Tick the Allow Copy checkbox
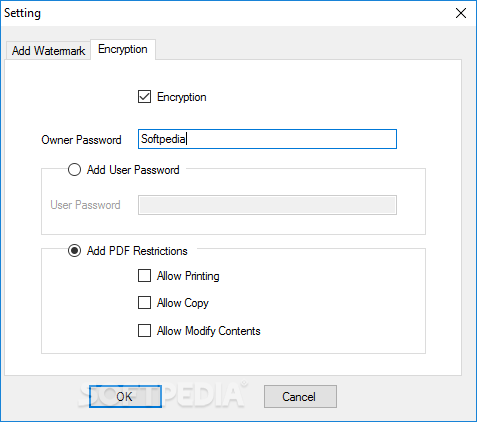The width and height of the screenshot is (477, 422). 144,303
